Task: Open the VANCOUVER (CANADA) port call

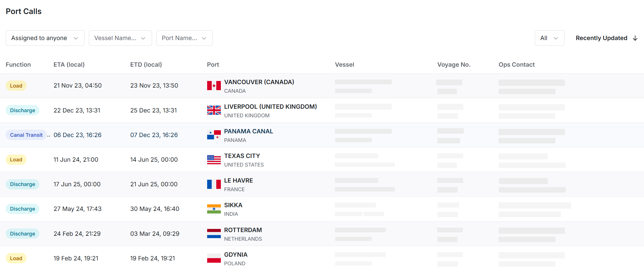Action: [x=259, y=82]
